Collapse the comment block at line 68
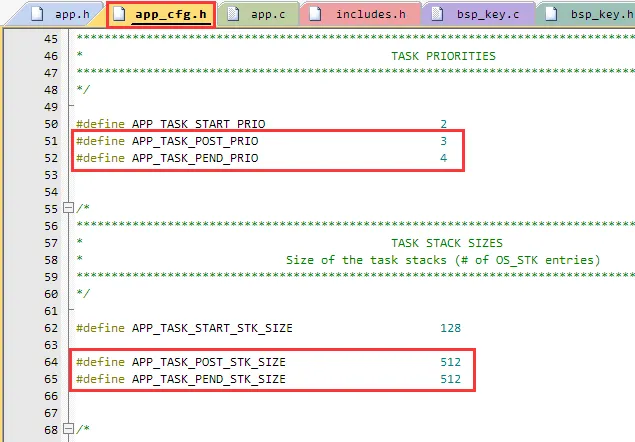Viewport: 635px width, 442px height. [67, 429]
